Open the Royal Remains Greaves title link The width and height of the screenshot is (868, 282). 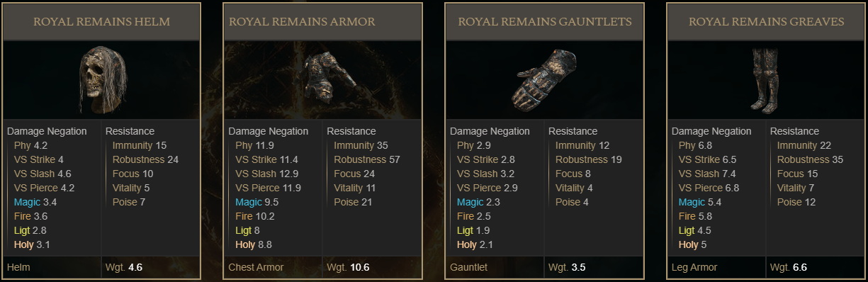tap(767, 21)
